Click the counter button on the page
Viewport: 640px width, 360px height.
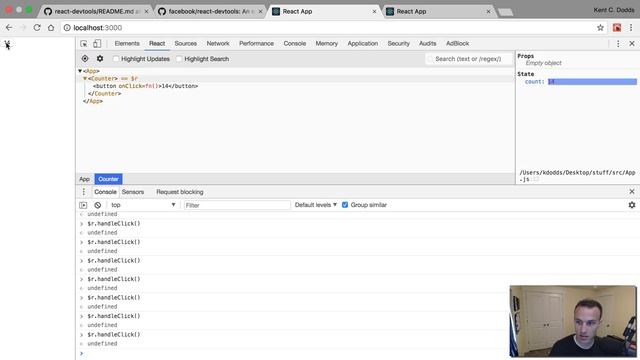7,44
